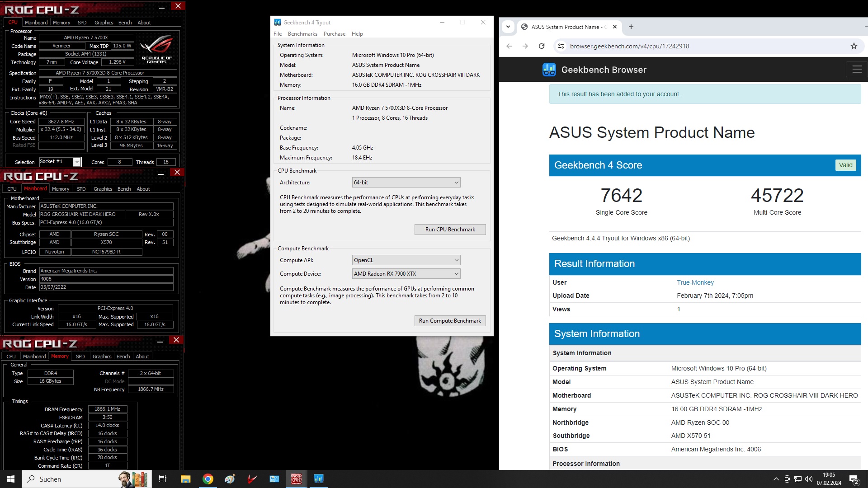The height and width of the screenshot is (488, 868).
Task: Open the Socket #1 selection dropdown
Action: 60,162
